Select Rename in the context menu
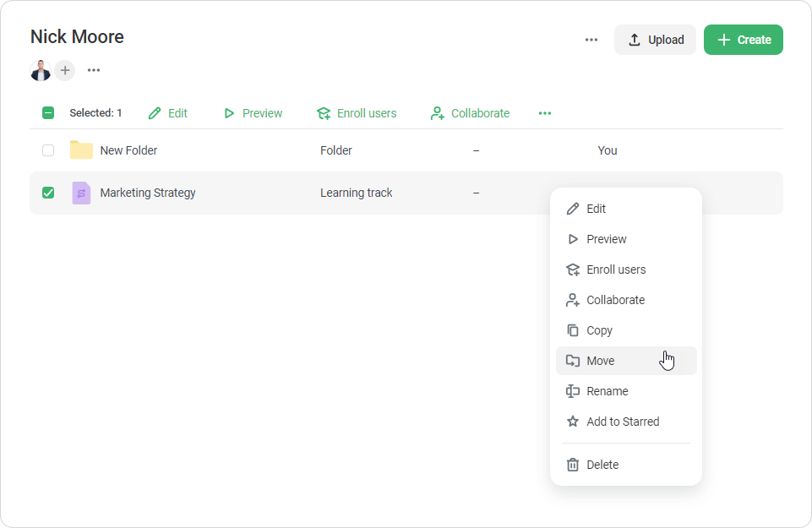Viewport: 812px width, 528px height. [x=607, y=391]
